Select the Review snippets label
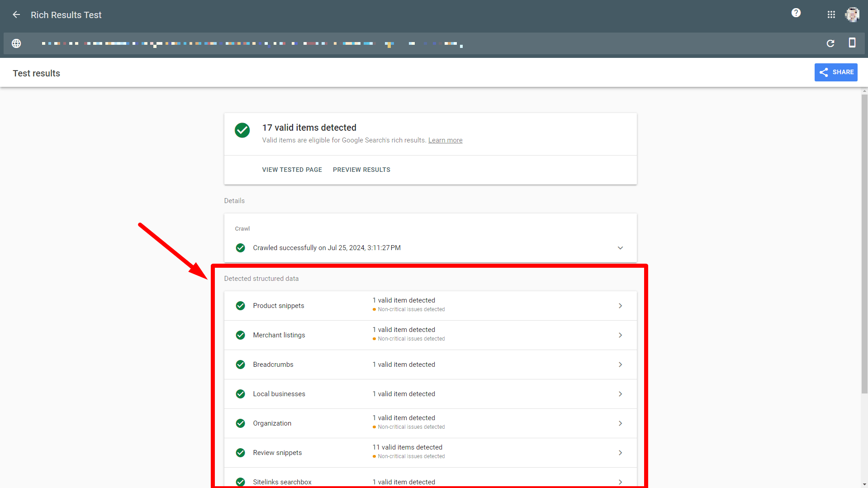This screenshot has width=868, height=488. [277, 453]
